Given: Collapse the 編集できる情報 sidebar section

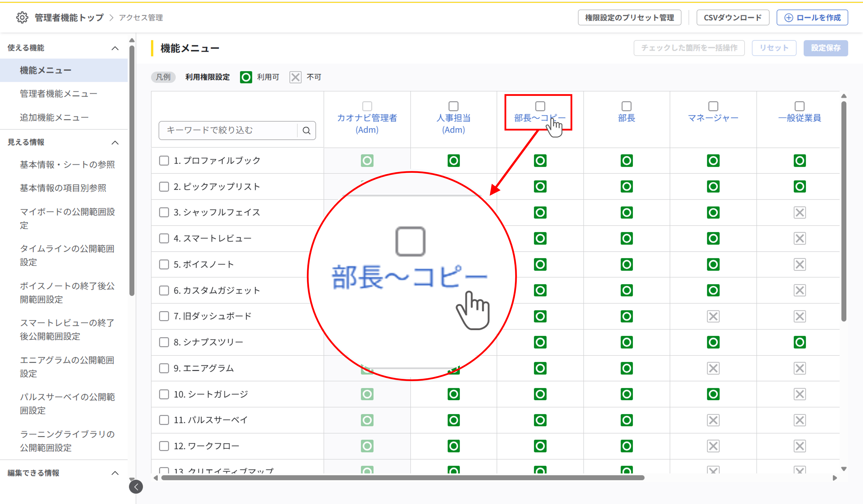Looking at the screenshot, I should tap(115, 473).
